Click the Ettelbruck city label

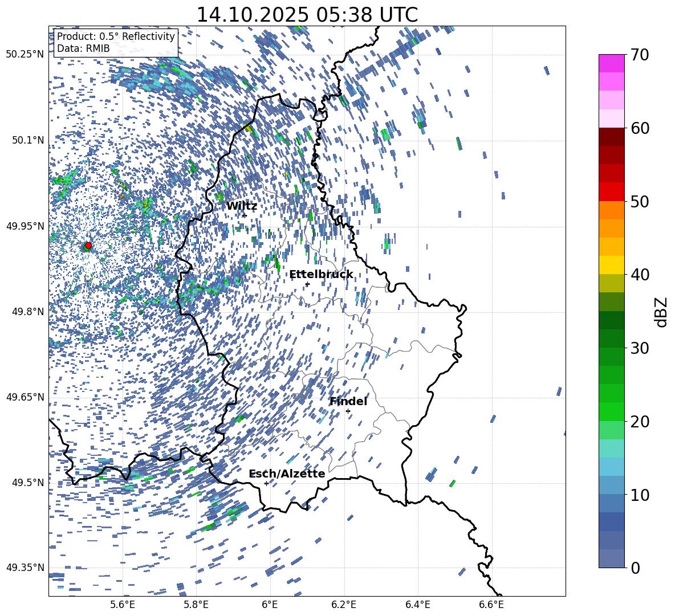(x=321, y=275)
